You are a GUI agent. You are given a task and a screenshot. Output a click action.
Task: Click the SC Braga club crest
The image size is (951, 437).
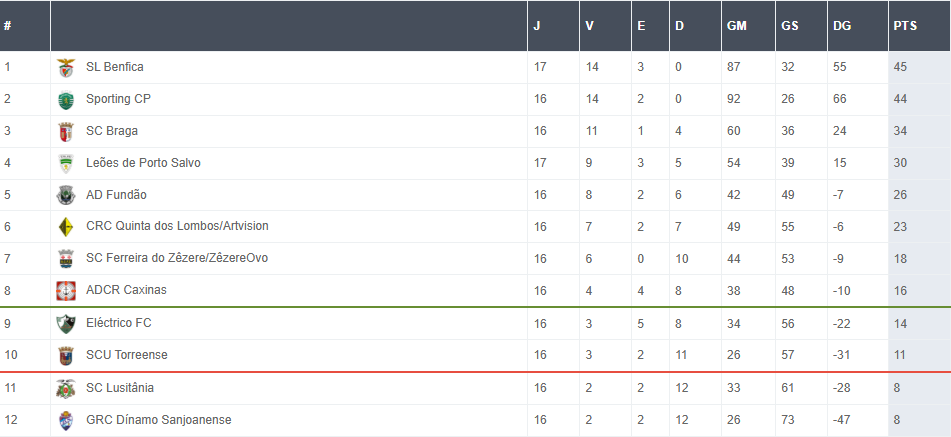point(66,131)
